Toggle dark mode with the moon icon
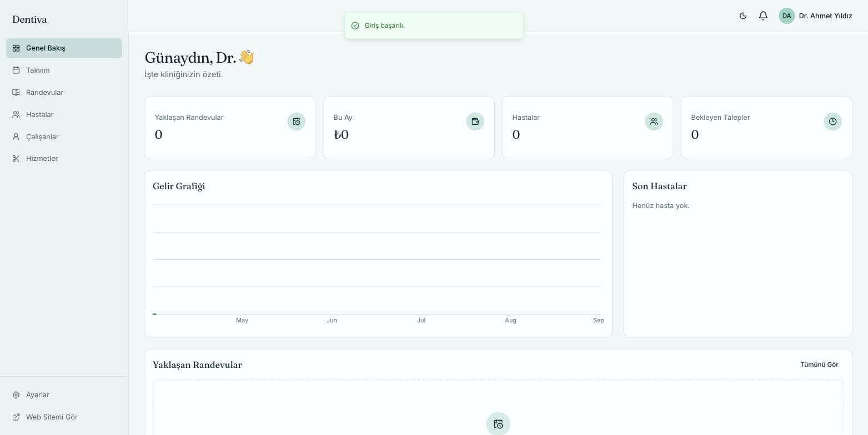The image size is (868, 435). tap(743, 16)
